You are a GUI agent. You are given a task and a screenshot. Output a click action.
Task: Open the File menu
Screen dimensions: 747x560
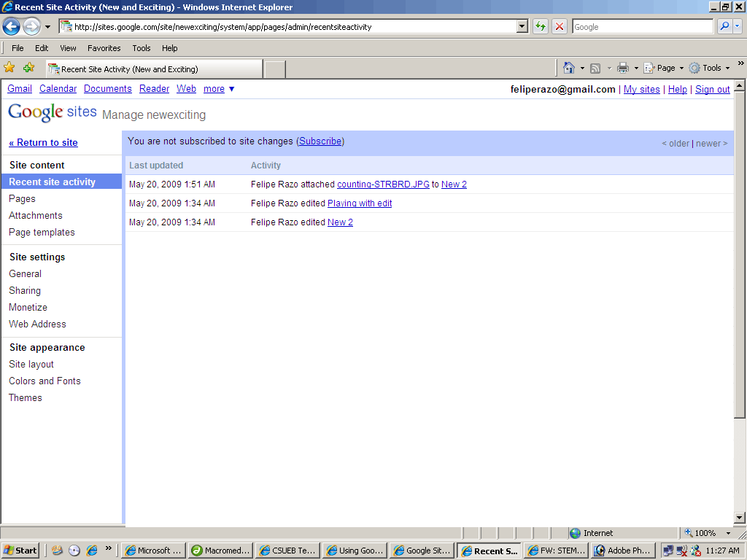(x=18, y=48)
